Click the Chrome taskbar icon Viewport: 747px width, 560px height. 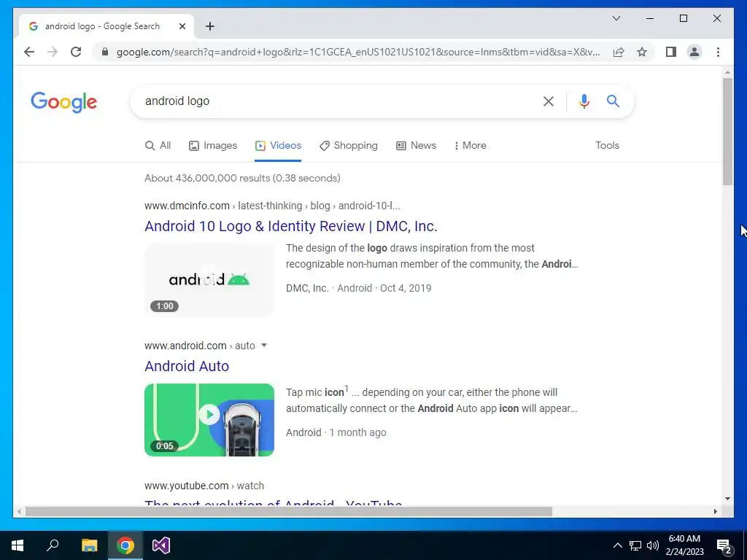(125, 545)
